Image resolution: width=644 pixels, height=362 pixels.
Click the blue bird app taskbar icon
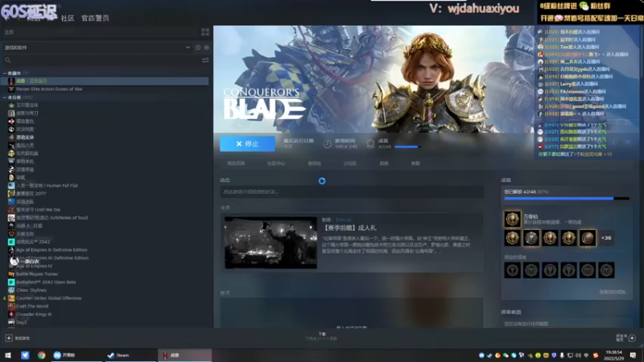coord(25,356)
